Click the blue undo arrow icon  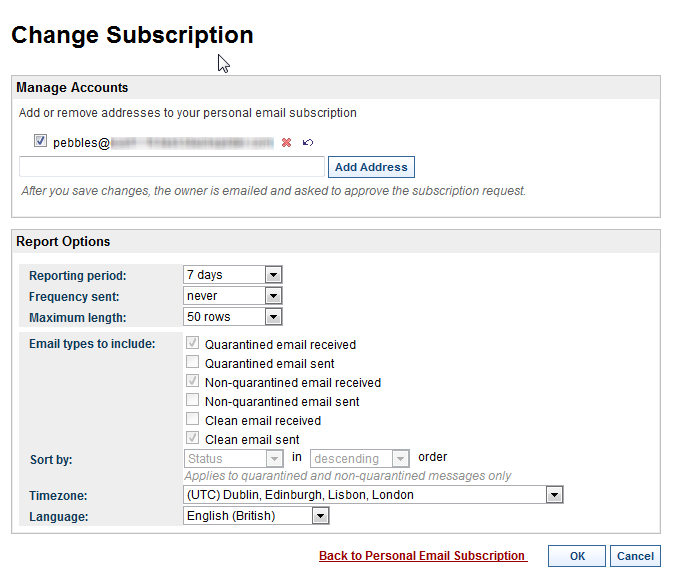pos(308,142)
